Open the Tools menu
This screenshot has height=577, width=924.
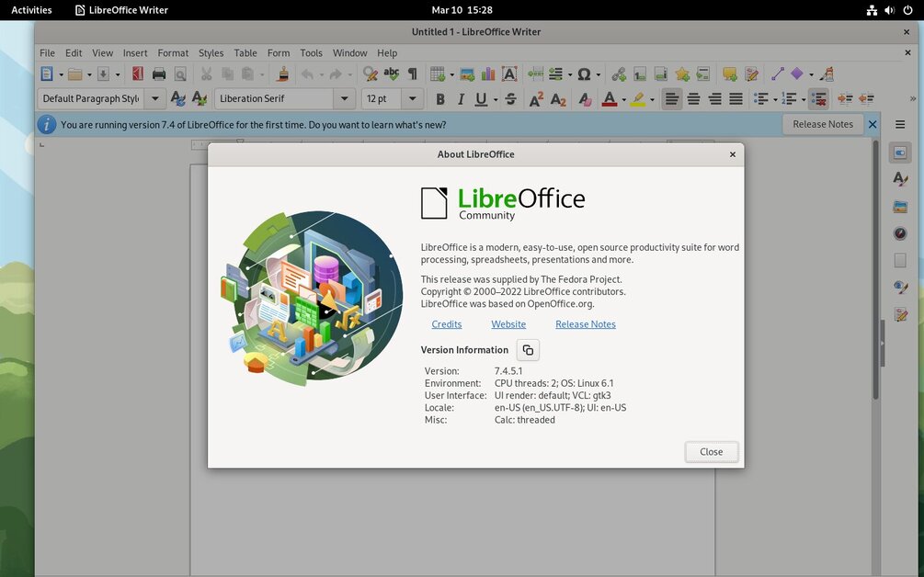point(311,53)
